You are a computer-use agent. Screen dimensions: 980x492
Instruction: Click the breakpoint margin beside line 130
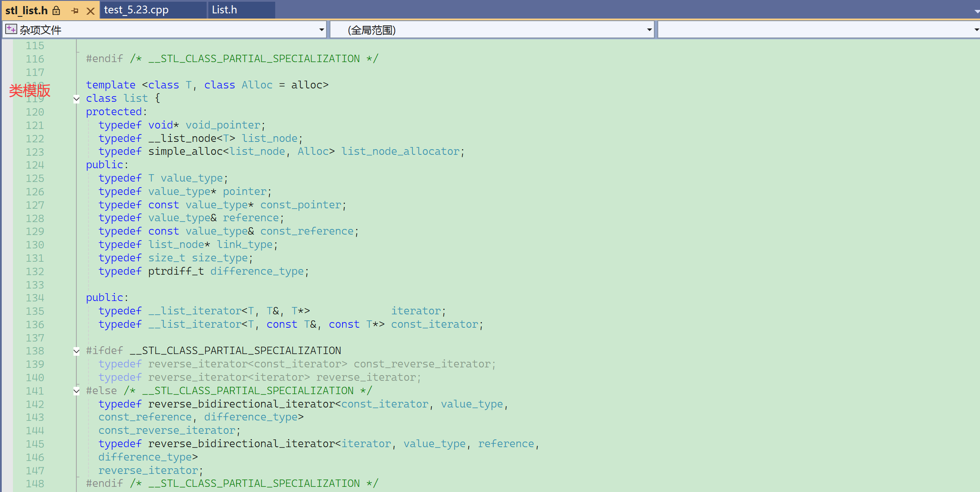coord(6,245)
